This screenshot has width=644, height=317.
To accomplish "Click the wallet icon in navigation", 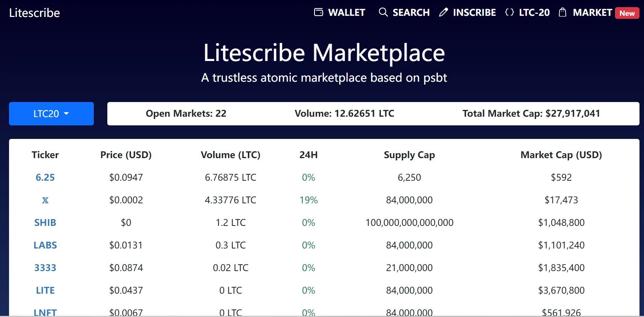I will coord(318,12).
